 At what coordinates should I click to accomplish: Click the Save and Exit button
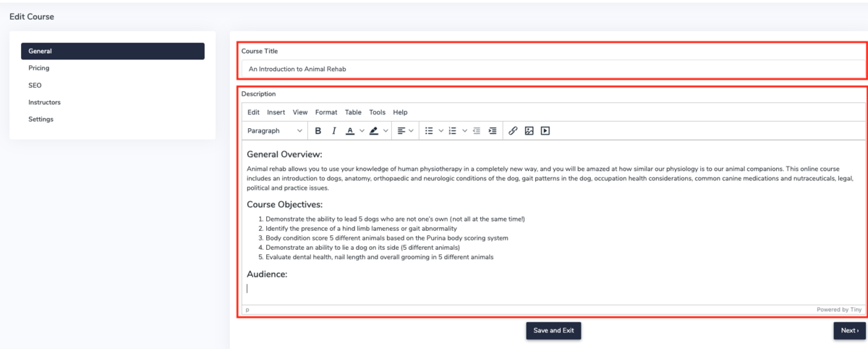(x=553, y=331)
